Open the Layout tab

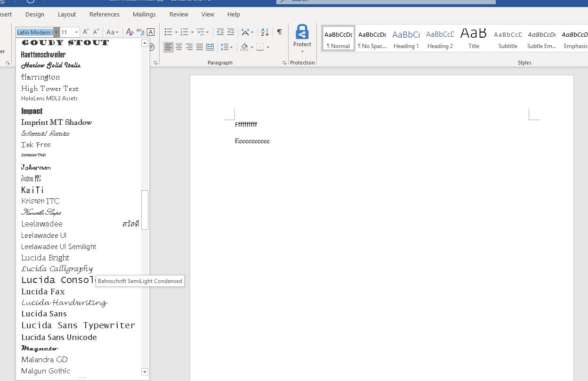pyautogui.click(x=66, y=15)
